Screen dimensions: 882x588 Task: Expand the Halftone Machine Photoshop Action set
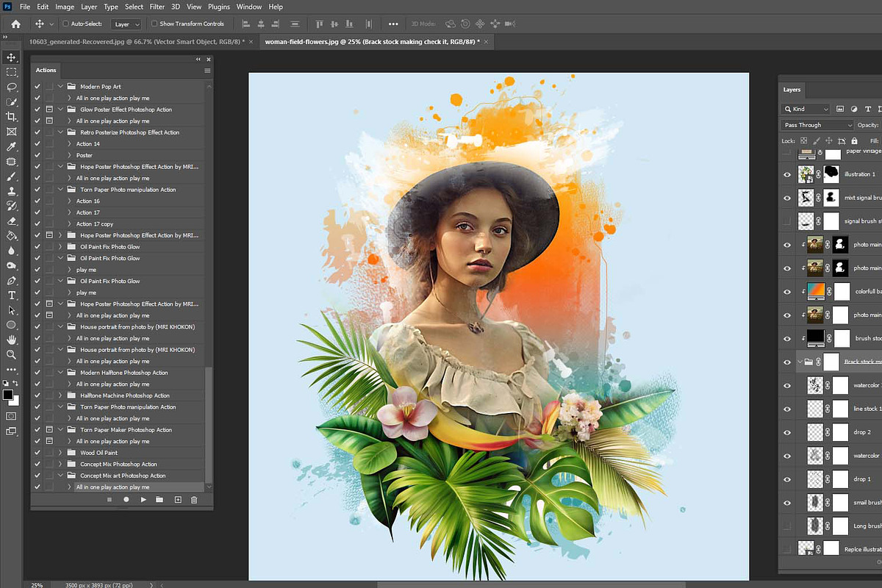pyautogui.click(x=60, y=395)
